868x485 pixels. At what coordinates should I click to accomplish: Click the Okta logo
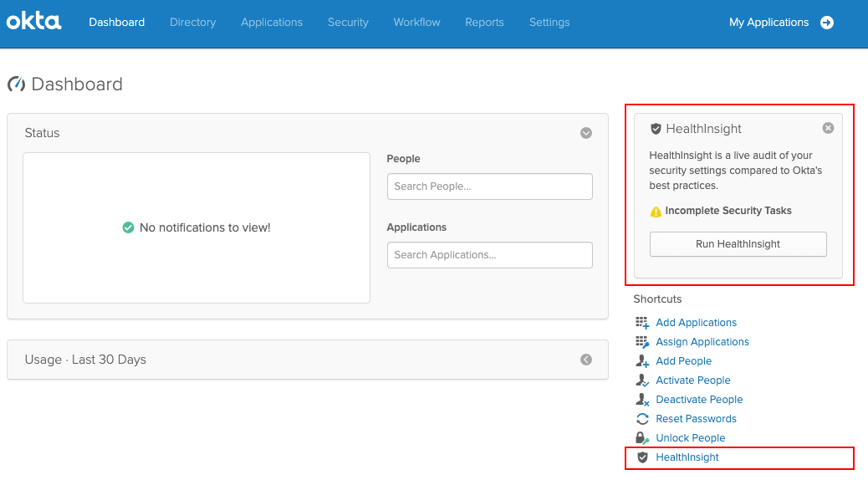[33, 22]
